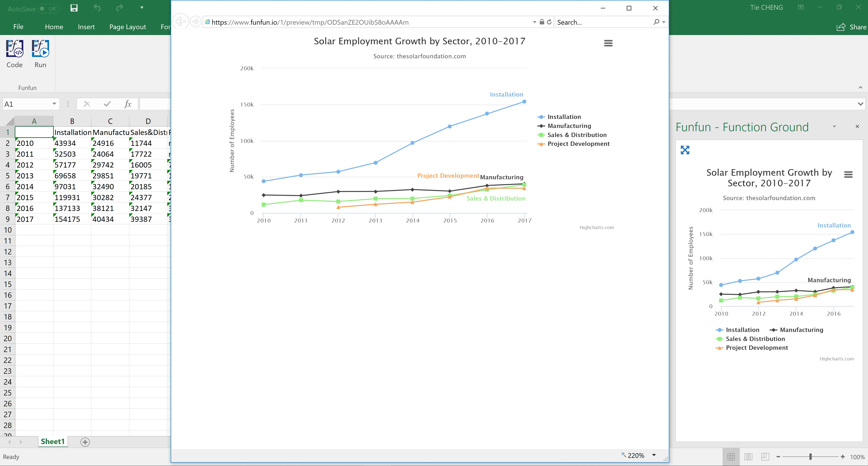
Task: Click the Save icon in title bar
Action: 74,8
